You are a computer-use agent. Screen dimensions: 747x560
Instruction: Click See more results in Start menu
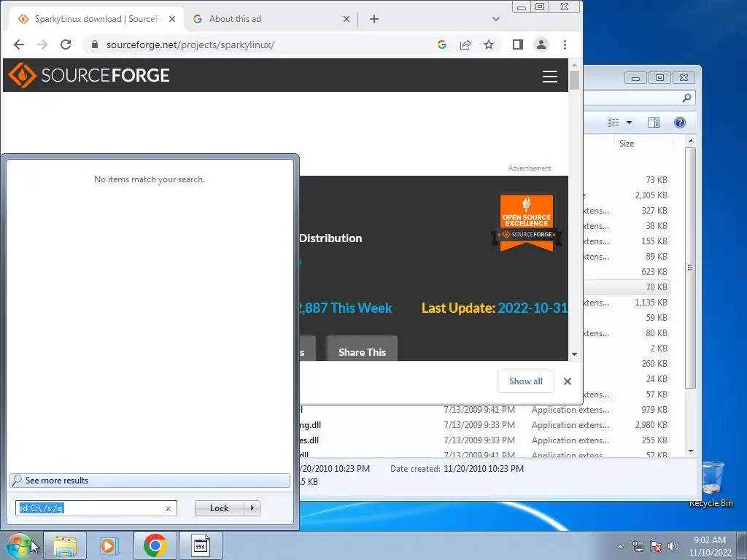[x=150, y=480]
